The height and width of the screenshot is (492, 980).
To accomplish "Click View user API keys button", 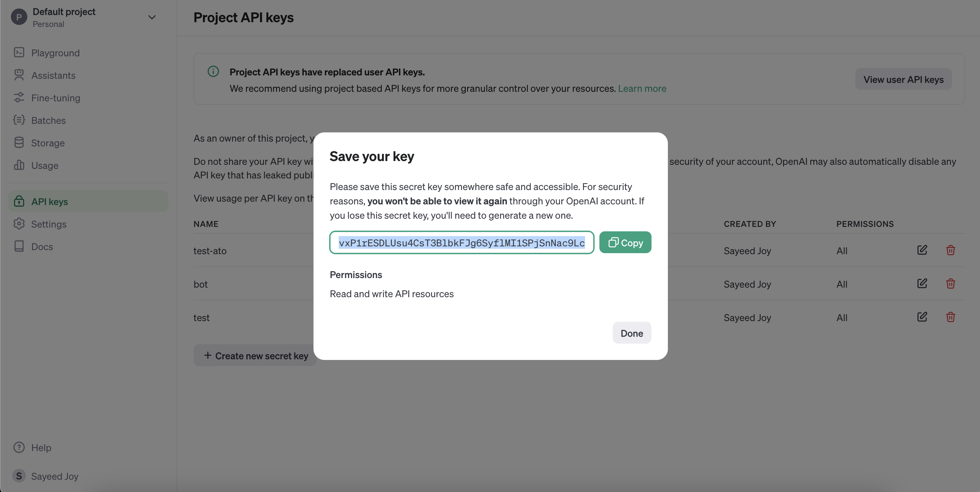I will coord(903,78).
